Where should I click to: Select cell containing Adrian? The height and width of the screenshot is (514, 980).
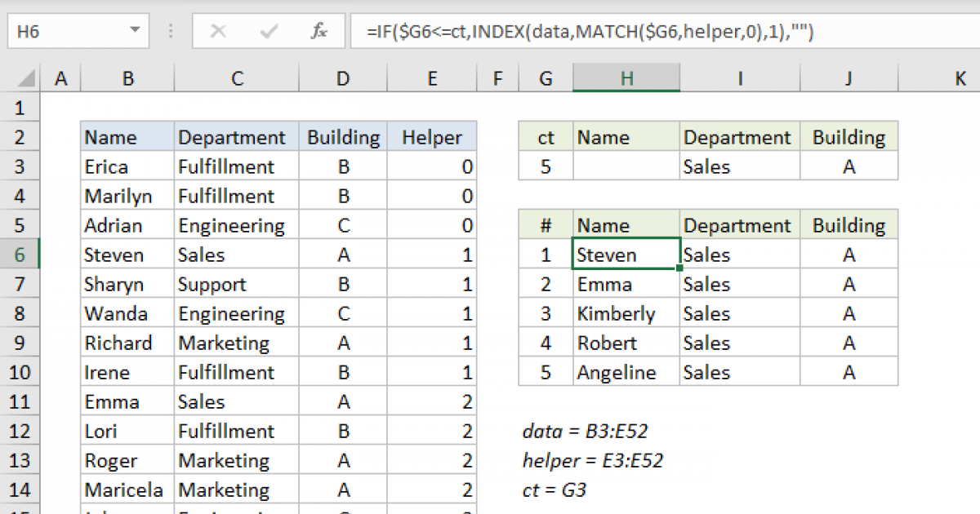[127, 225]
